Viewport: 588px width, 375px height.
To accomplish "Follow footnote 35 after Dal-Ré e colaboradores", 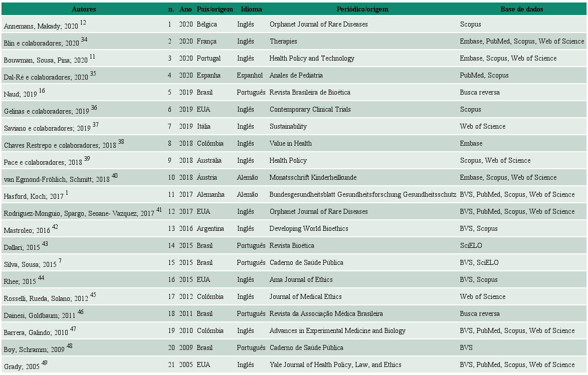I will click(93, 74).
